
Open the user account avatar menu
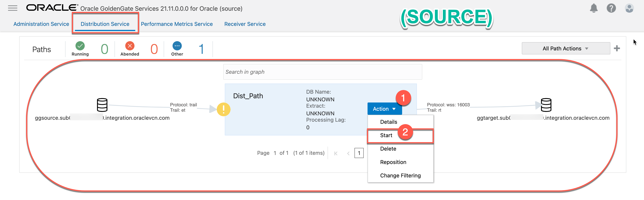(x=629, y=8)
